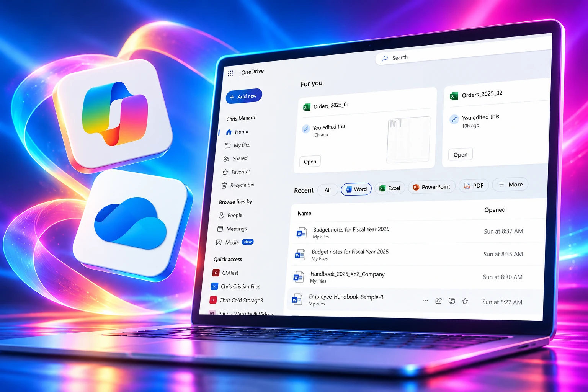The height and width of the screenshot is (392, 588).
Task: Click pencil edit icon on Orders_2025_02 card
Action: coord(454,119)
